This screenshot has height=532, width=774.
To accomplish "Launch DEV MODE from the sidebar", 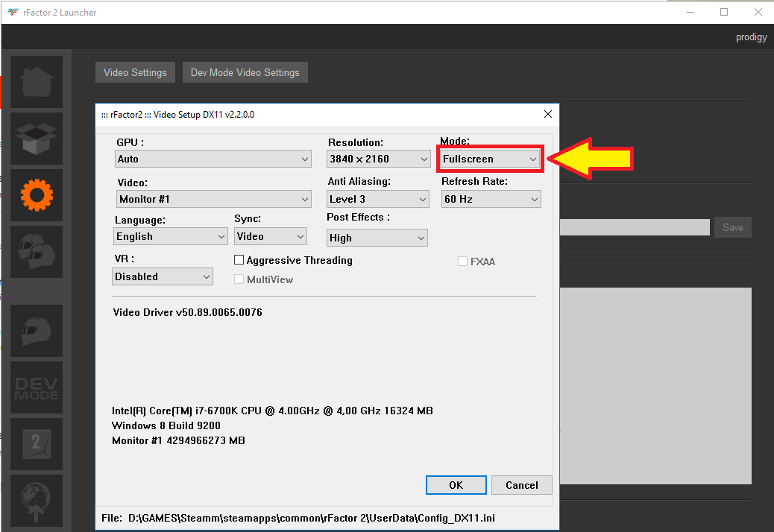I will (37, 387).
